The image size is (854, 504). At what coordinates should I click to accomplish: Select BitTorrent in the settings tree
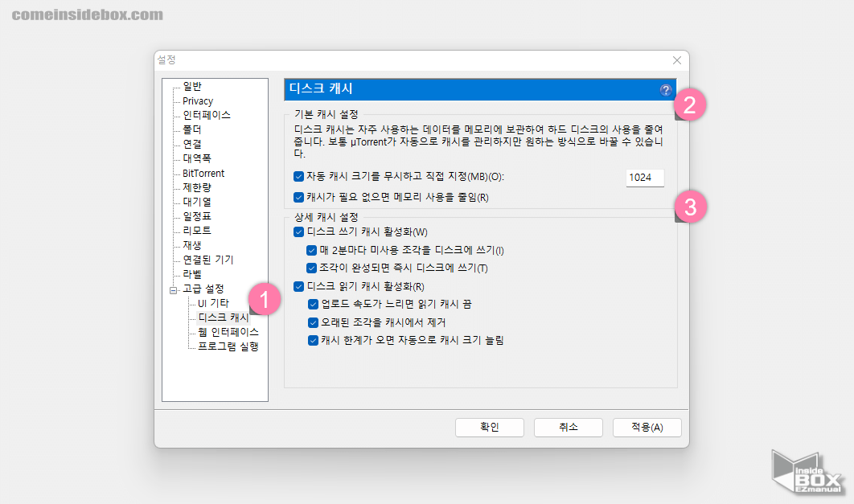click(203, 173)
